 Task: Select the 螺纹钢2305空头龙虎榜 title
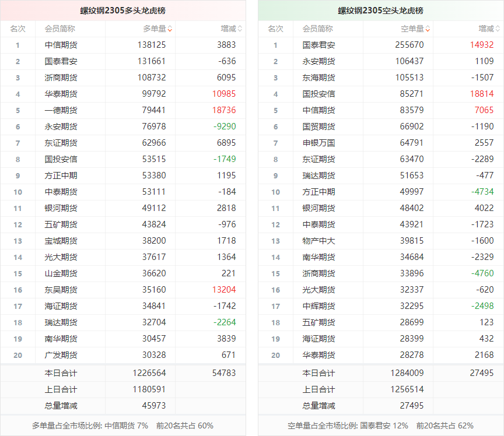(x=380, y=10)
